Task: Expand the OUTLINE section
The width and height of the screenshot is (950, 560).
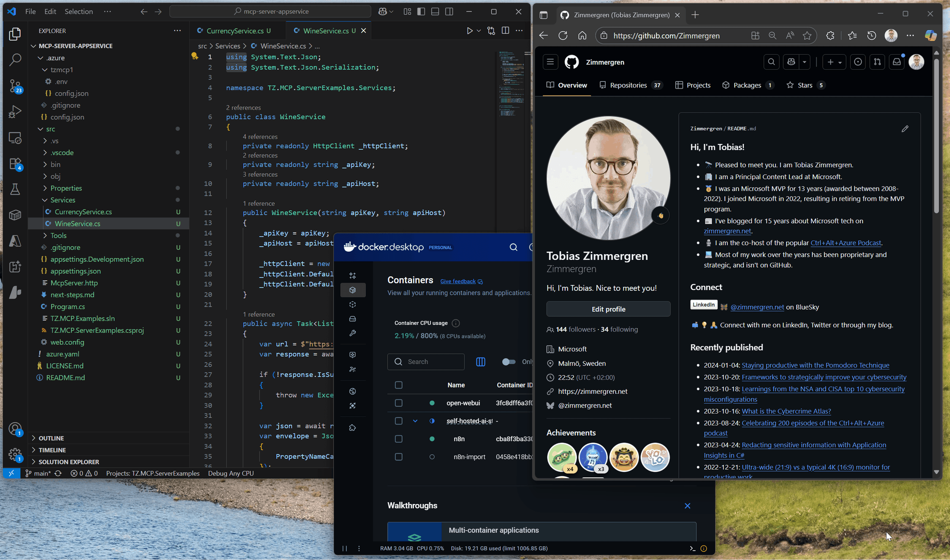Action: click(x=51, y=438)
